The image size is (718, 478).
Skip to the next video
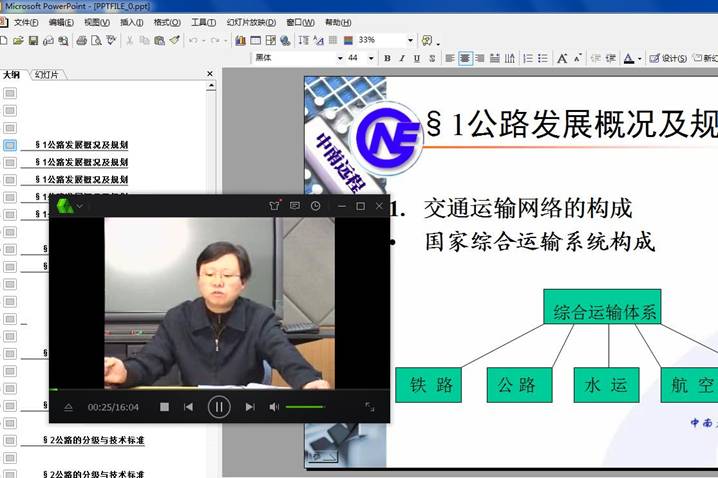click(250, 407)
